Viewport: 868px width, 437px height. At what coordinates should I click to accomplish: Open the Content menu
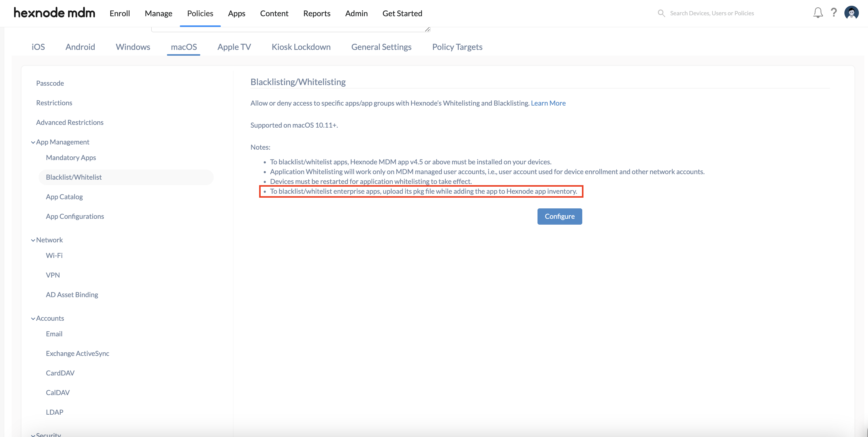click(x=274, y=13)
